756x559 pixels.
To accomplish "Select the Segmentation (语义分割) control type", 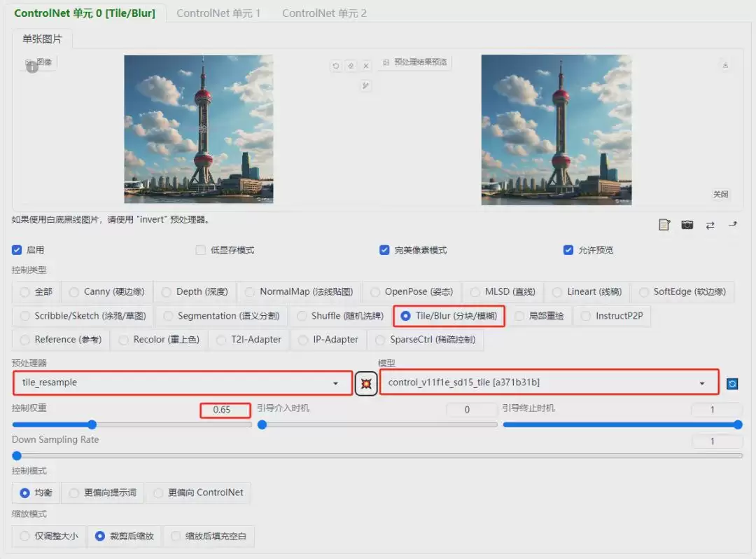I will 222,316.
